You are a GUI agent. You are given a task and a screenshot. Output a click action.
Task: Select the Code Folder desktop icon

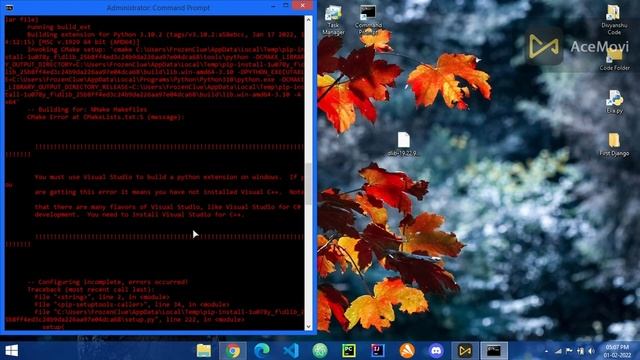tap(614, 59)
